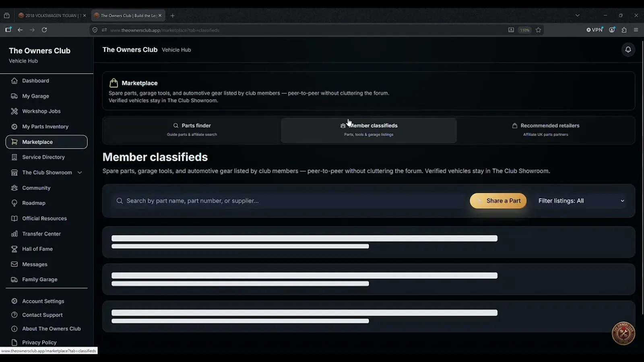The image size is (644, 362).
Task: Click the floating club badge assistant icon
Action: point(623,333)
